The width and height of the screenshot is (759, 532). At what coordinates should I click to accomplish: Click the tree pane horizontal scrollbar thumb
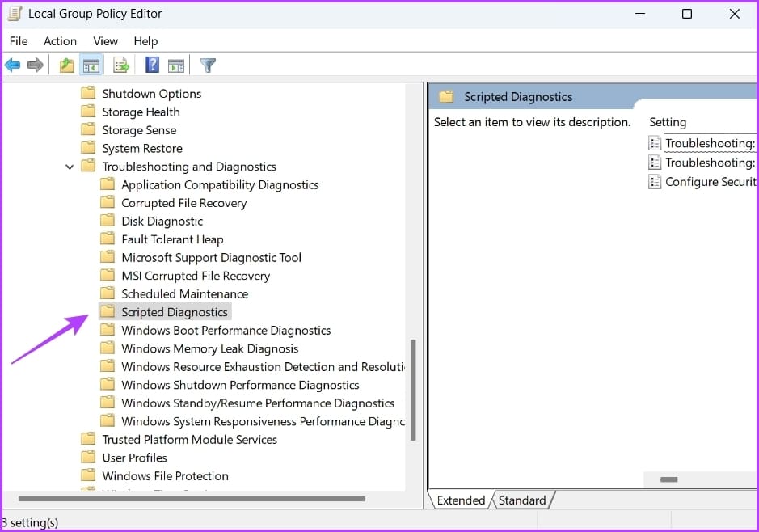192,499
